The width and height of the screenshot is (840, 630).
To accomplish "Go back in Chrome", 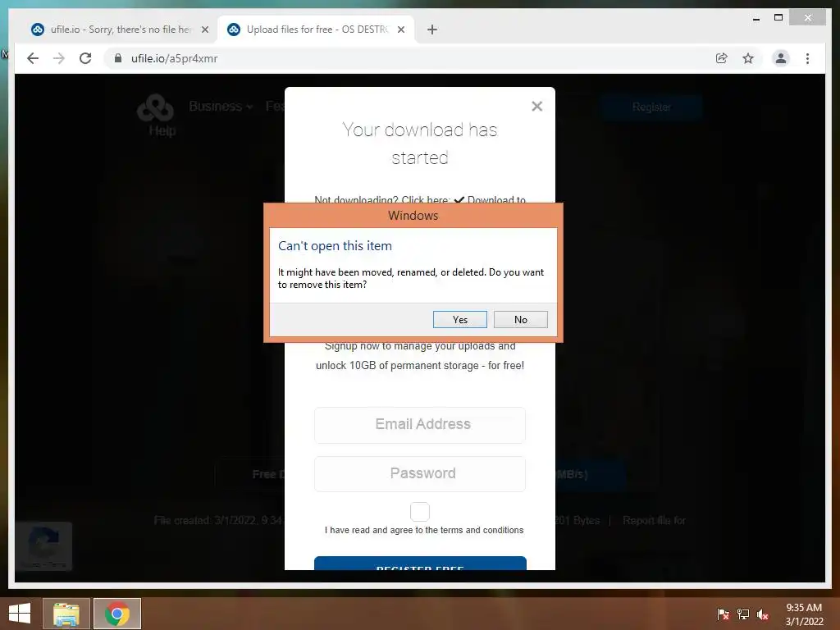I will click(x=33, y=58).
